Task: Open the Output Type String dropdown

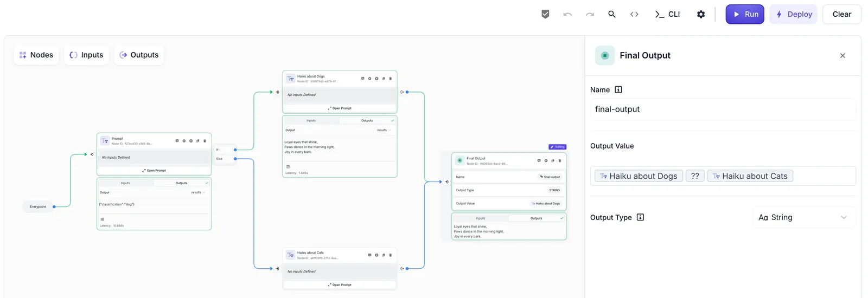Action: [804, 217]
